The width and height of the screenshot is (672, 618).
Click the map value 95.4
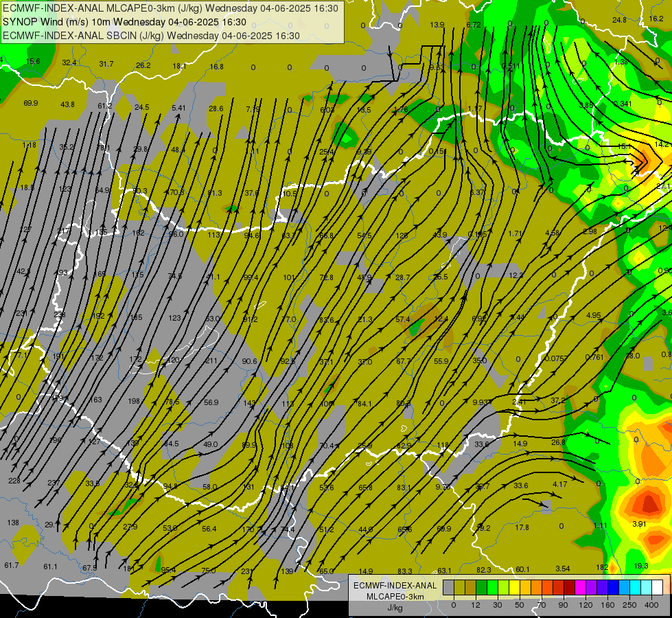(168, 570)
